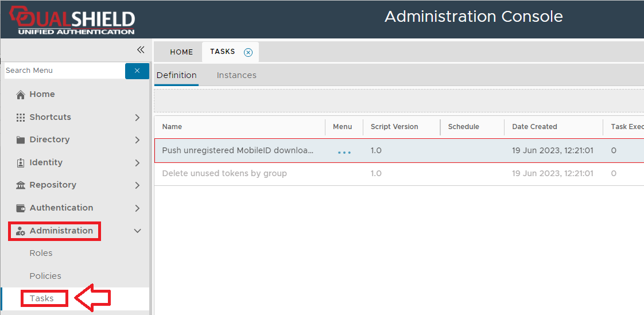Collapse the sidebar with double-chevron icon
Image resolution: width=644 pixels, height=315 pixels.
click(141, 50)
